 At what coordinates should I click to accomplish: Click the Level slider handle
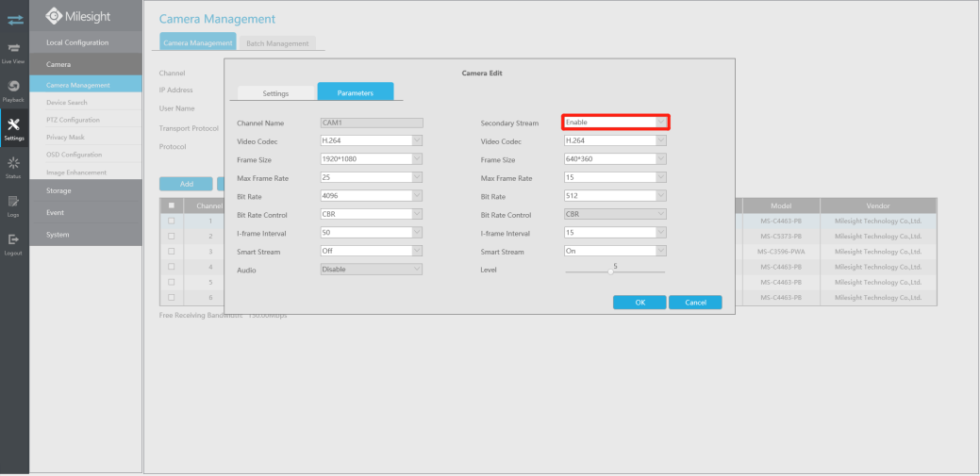(x=610, y=271)
